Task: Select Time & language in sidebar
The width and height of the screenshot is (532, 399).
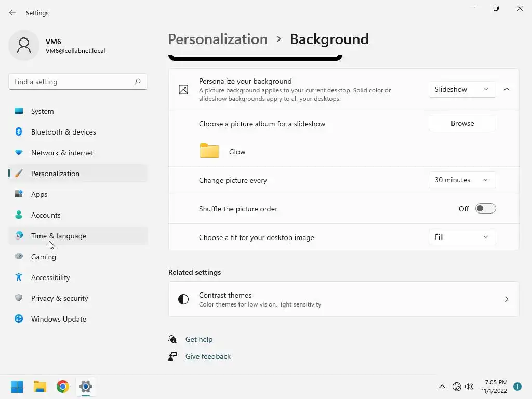Action: click(x=59, y=236)
